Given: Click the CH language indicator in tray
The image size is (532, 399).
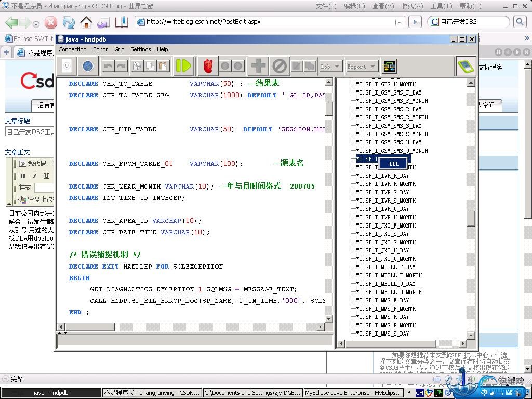Looking at the screenshot, I should (x=419, y=393).
